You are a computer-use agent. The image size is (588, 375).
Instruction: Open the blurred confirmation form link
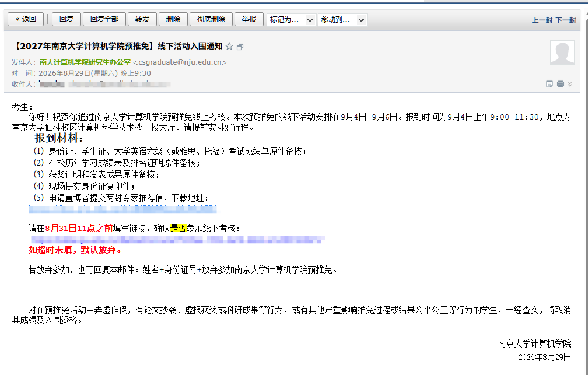(178, 239)
